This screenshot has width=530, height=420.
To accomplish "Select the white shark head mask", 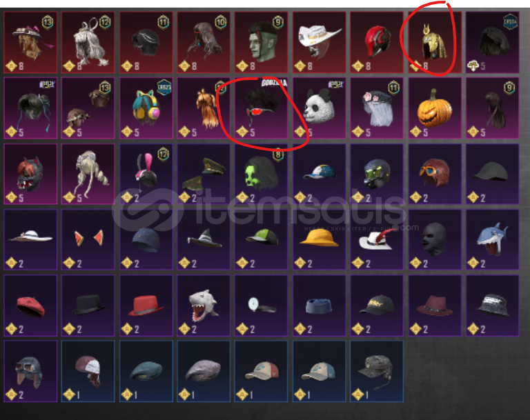I will point(204,305).
